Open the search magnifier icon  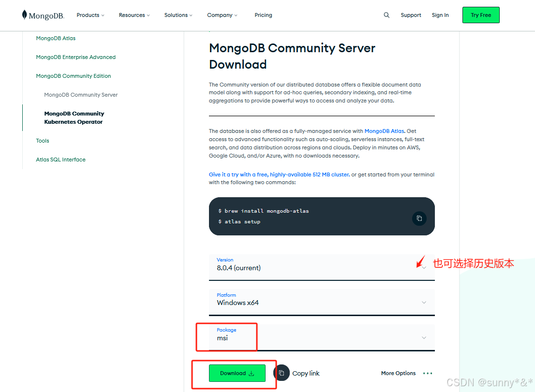click(386, 15)
